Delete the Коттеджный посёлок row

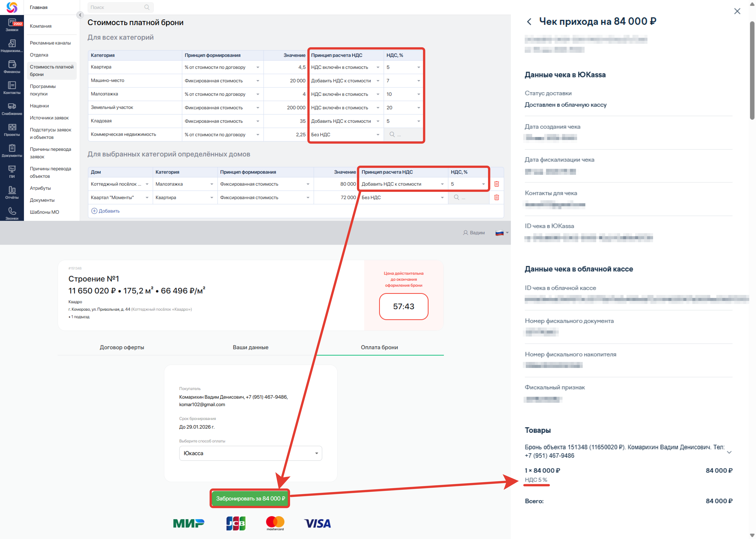[496, 184]
